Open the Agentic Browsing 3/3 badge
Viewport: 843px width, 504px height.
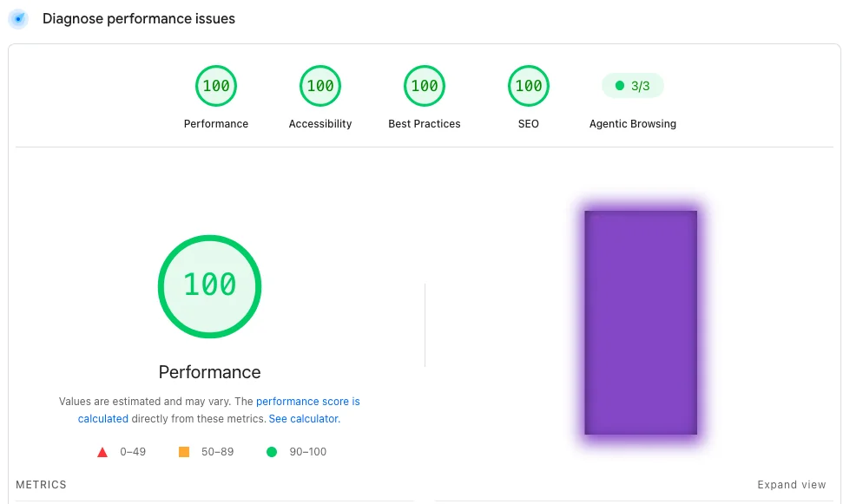633,86
